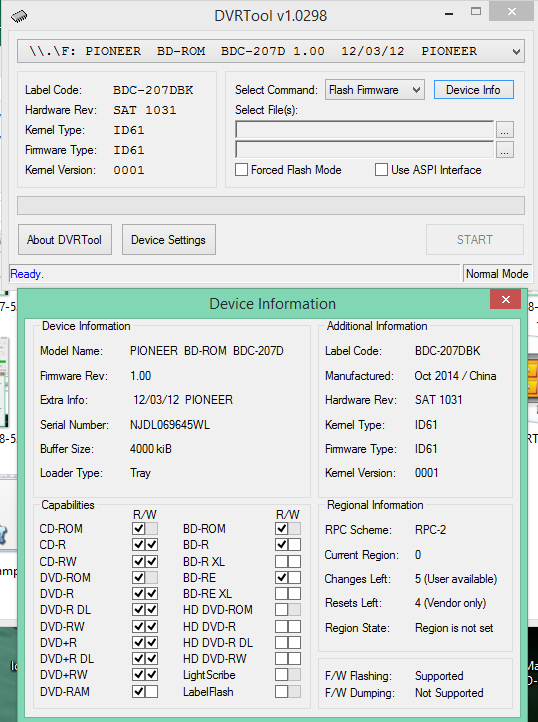The image size is (538, 722).
Task: Click Firmware Rev value 1.00
Action: (x=140, y=376)
